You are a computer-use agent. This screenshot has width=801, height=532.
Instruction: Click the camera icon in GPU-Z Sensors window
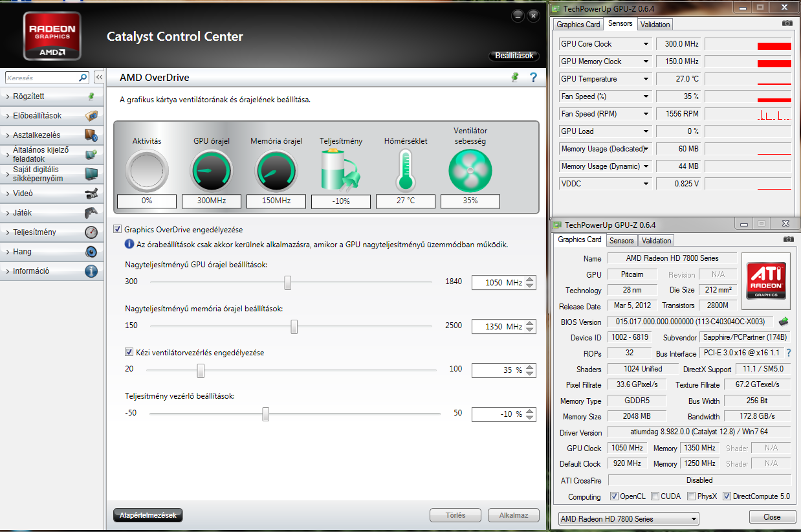(787, 23)
